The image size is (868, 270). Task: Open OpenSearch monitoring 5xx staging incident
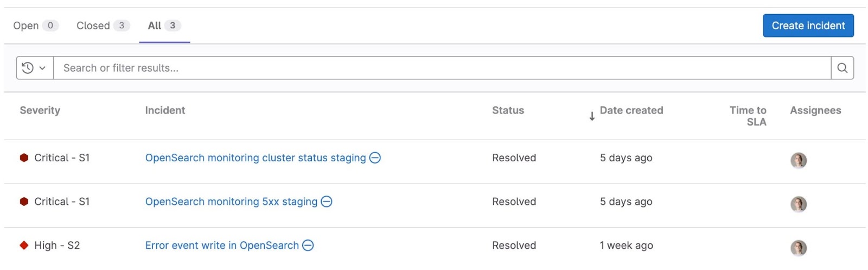(231, 202)
